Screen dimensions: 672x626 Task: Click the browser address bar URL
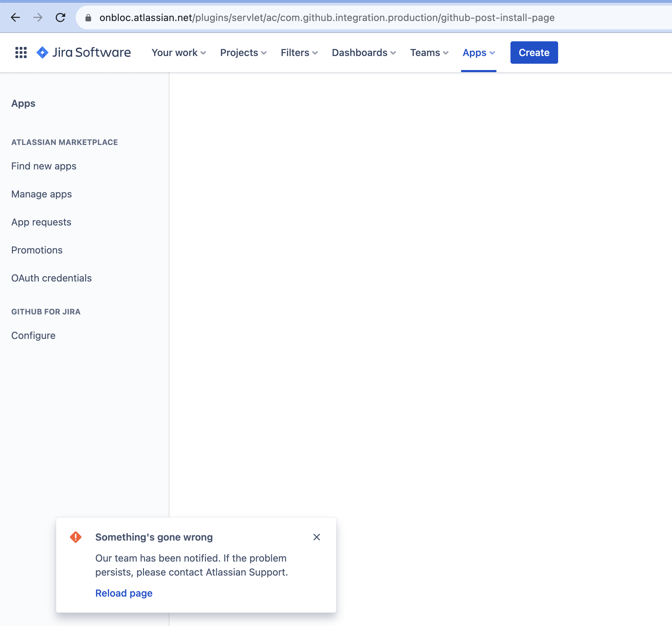[327, 18]
